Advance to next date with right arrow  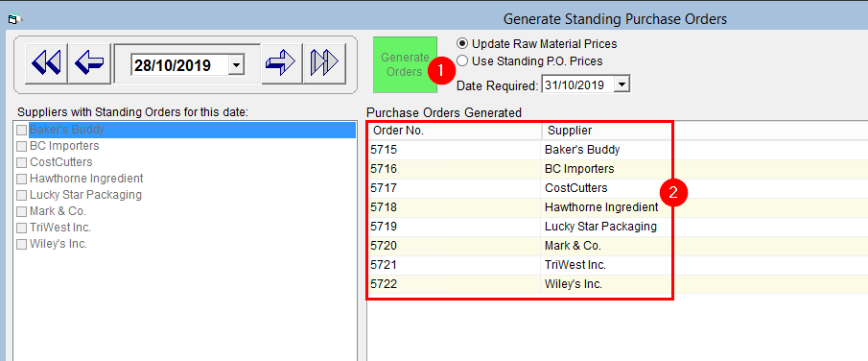[282, 62]
